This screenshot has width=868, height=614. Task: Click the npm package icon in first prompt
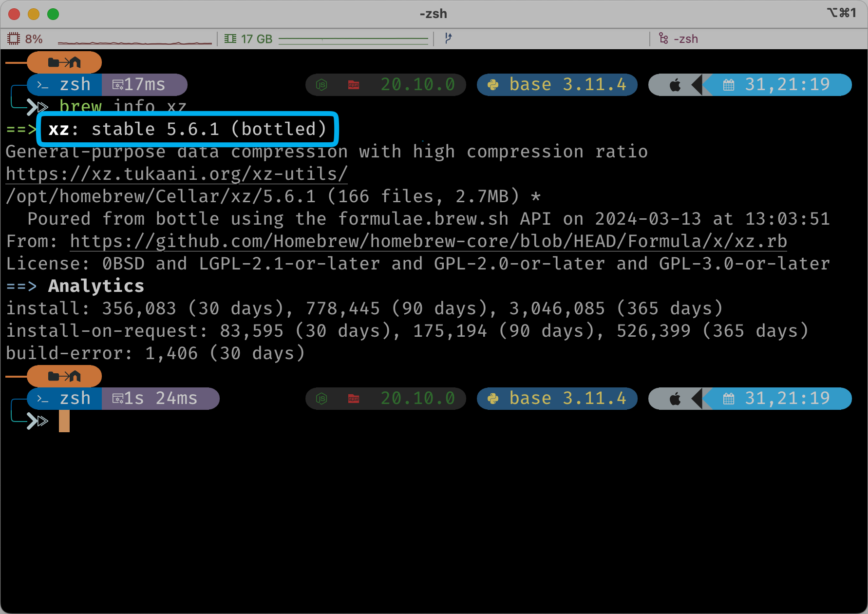(x=354, y=85)
